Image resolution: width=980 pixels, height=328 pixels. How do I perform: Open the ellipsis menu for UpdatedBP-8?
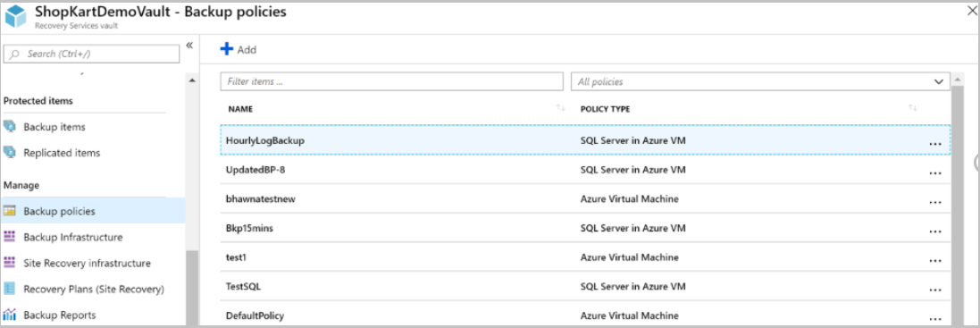(935, 172)
